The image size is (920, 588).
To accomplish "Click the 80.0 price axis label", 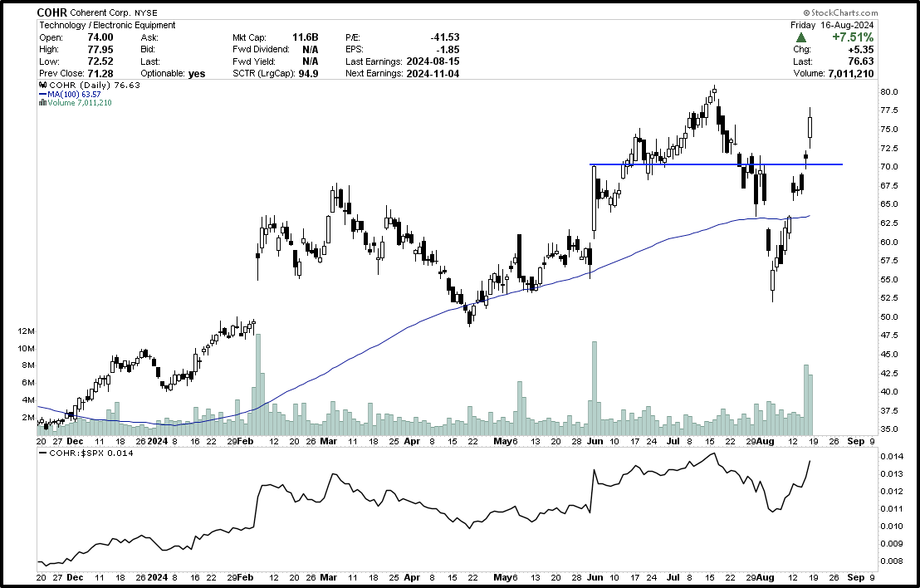I will (x=889, y=91).
